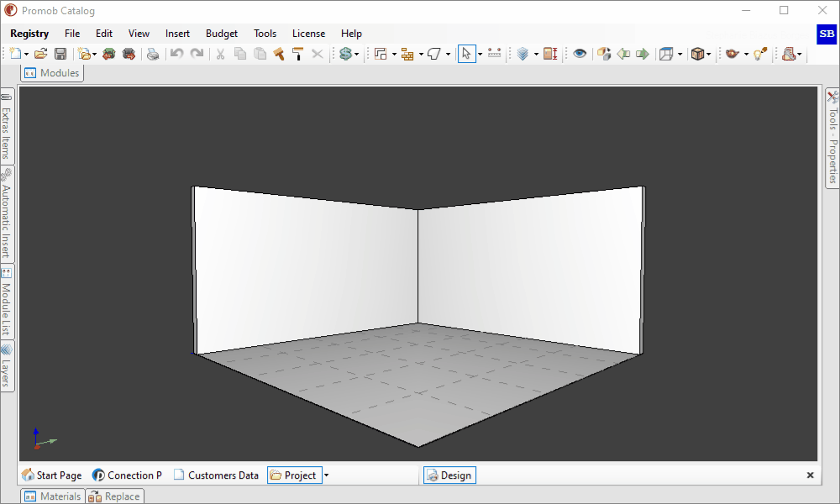Click the Copy icon
840x504 pixels.
[x=240, y=54]
